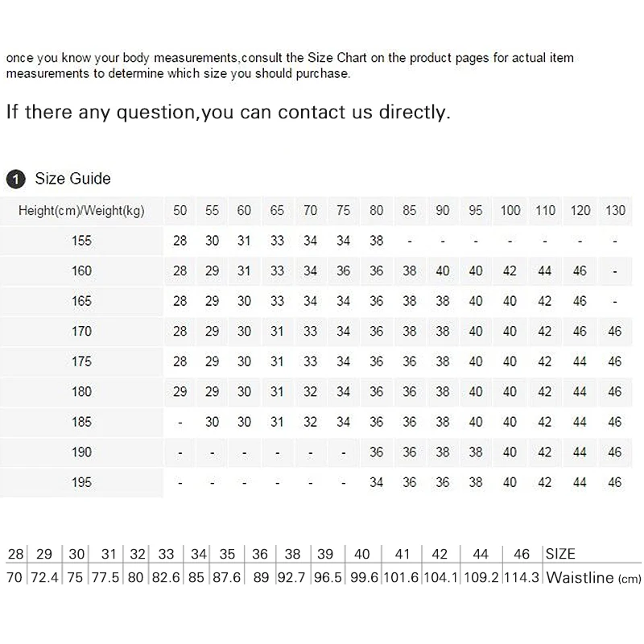Click the 170 height row label

(x=81, y=331)
